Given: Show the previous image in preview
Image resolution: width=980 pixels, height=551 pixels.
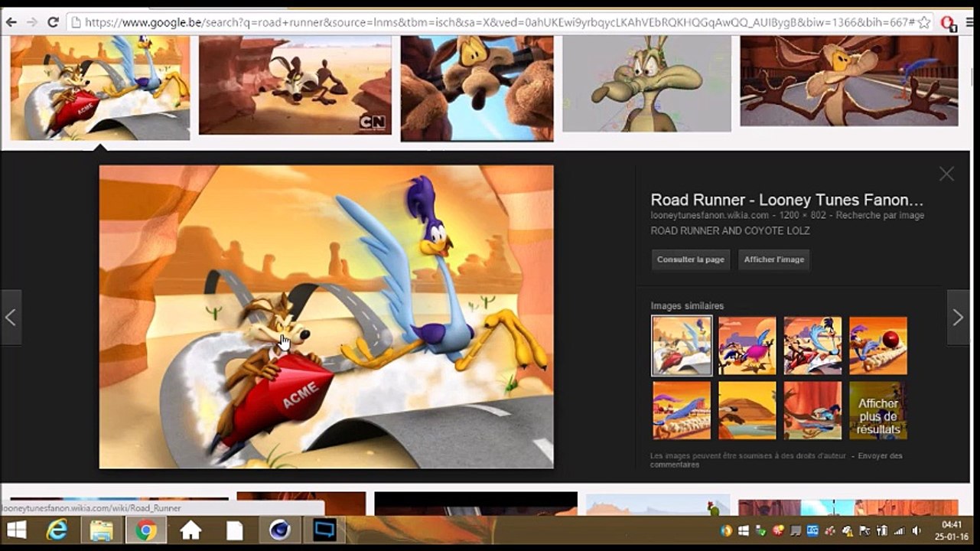Looking at the screenshot, I should pyautogui.click(x=11, y=317).
